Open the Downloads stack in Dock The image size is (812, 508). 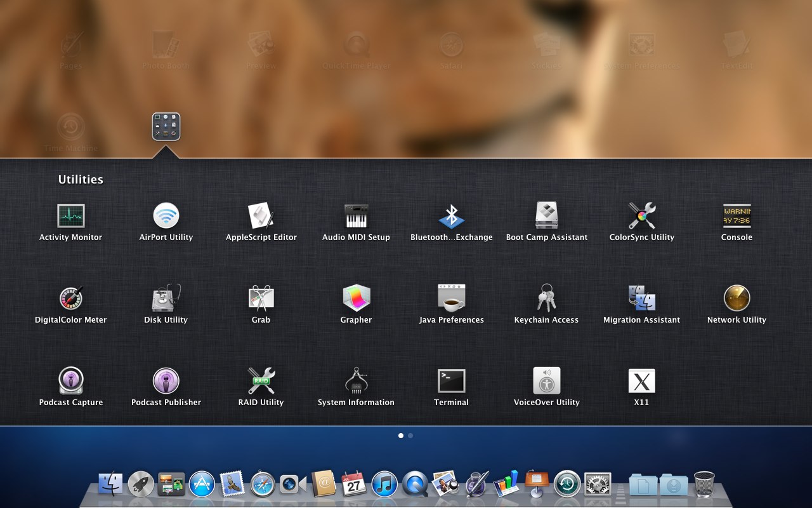pos(674,485)
